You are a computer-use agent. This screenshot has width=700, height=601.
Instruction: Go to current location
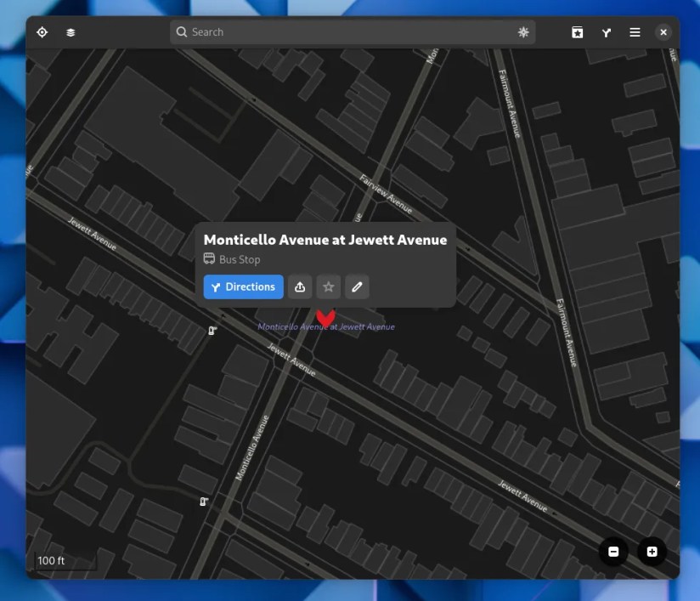[42, 32]
